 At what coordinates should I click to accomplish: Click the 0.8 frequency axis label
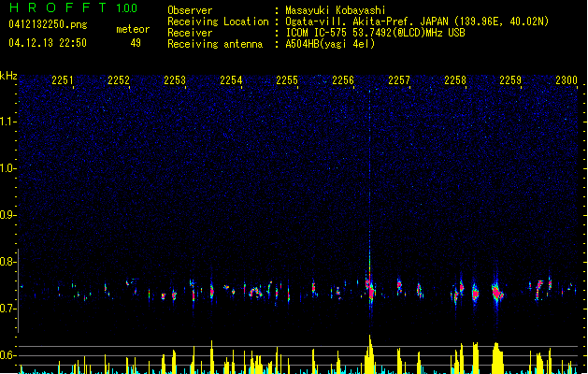[x=7, y=262]
